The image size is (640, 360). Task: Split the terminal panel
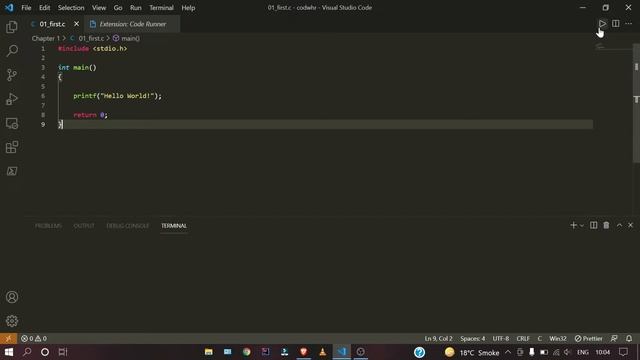(593, 225)
